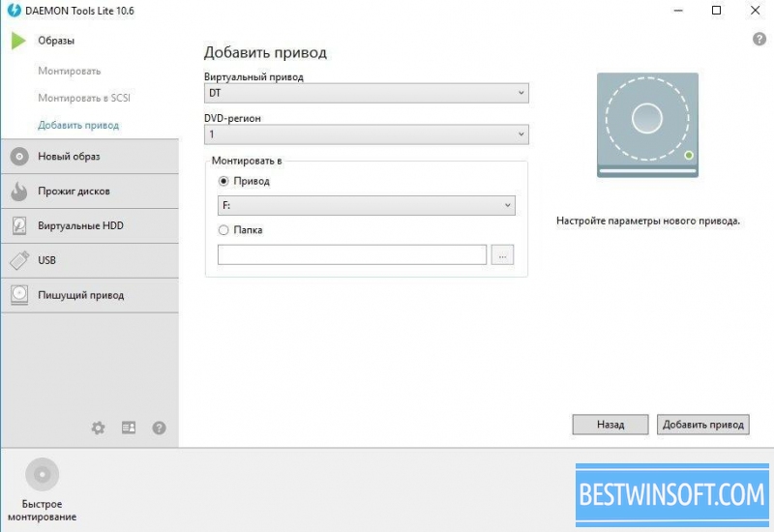Click the Назад button
The width and height of the screenshot is (774, 532).
tap(610, 425)
